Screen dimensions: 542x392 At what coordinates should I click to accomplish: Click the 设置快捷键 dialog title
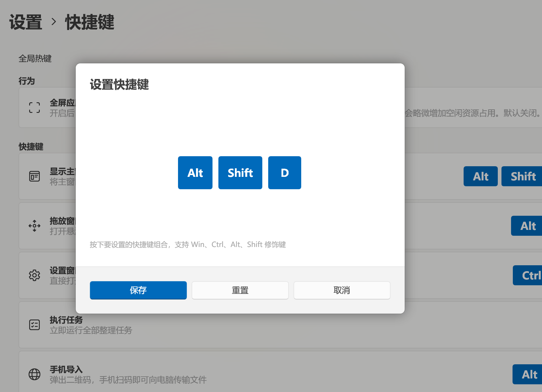(119, 85)
